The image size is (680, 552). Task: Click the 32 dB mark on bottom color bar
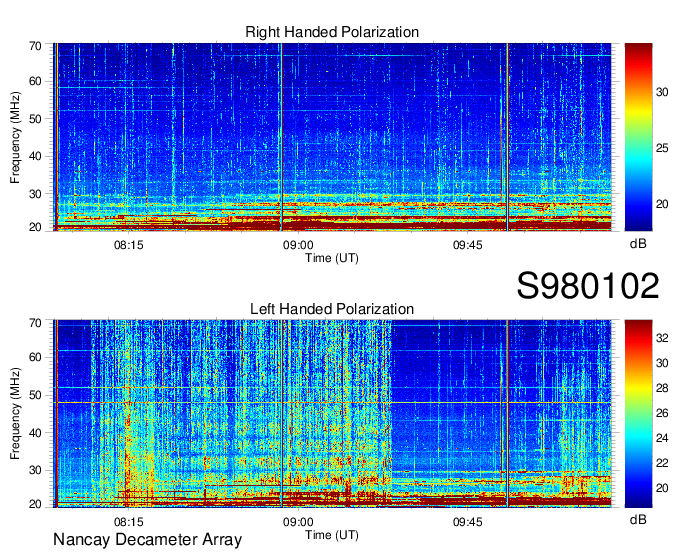pos(662,338)
